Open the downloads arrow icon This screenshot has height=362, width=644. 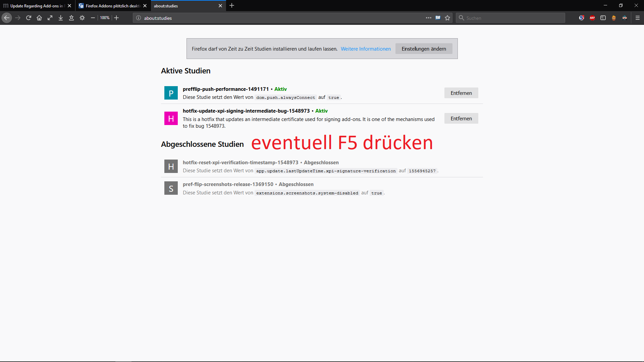[61, 18]
